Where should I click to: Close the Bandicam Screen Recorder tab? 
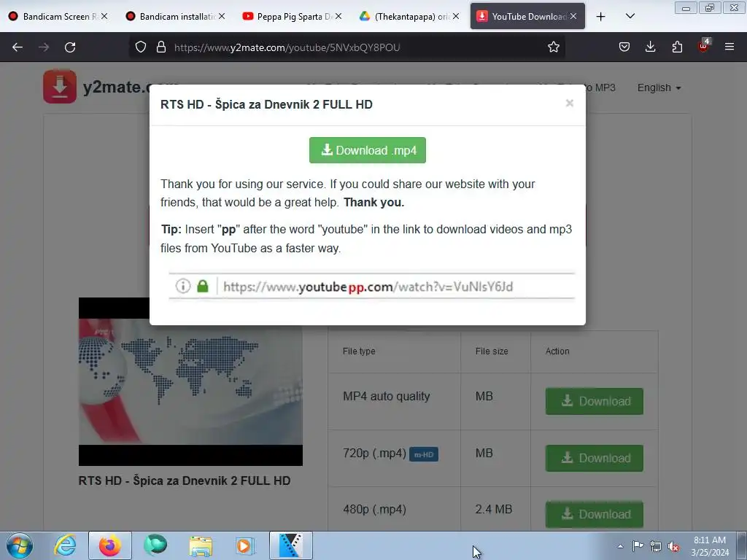(104, 16)
